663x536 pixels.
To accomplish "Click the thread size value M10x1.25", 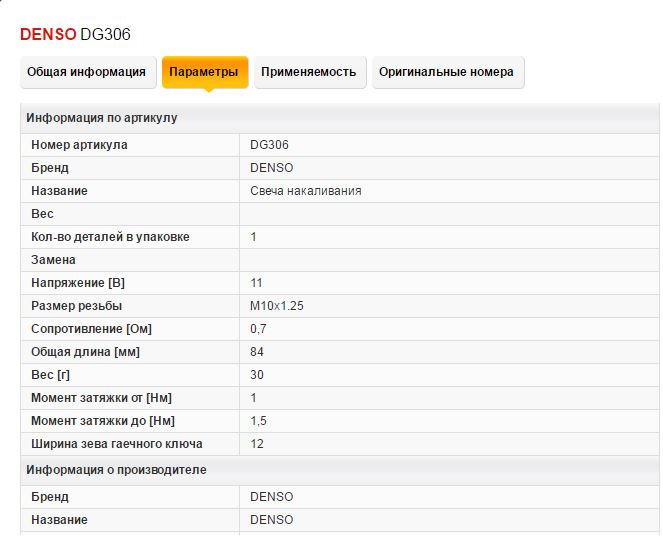I will 277,306.
